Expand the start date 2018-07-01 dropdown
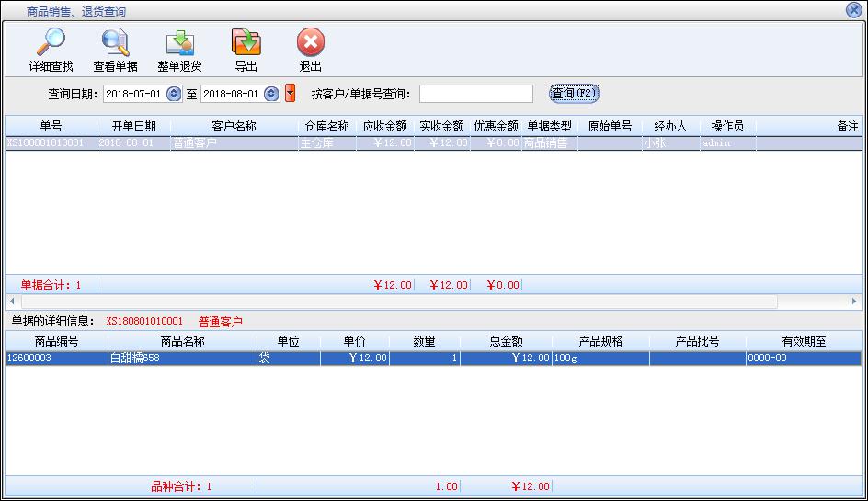This screenshot has height=501, width=868. [174, 94]
